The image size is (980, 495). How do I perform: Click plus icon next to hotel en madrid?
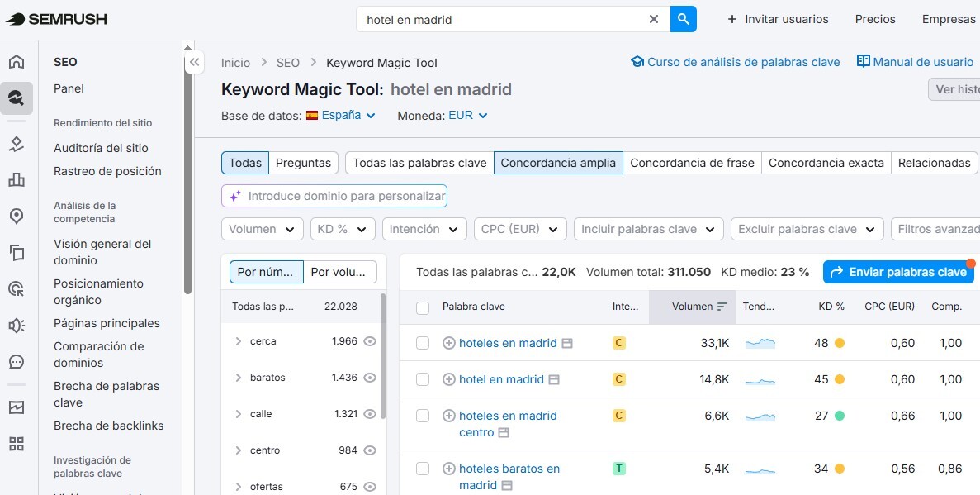coord(449,379)
